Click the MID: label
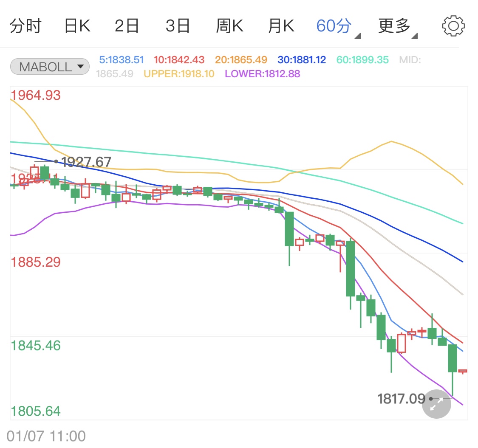This screenshot has width=478, height=448. pyautogui.click(x=410, y=60)
